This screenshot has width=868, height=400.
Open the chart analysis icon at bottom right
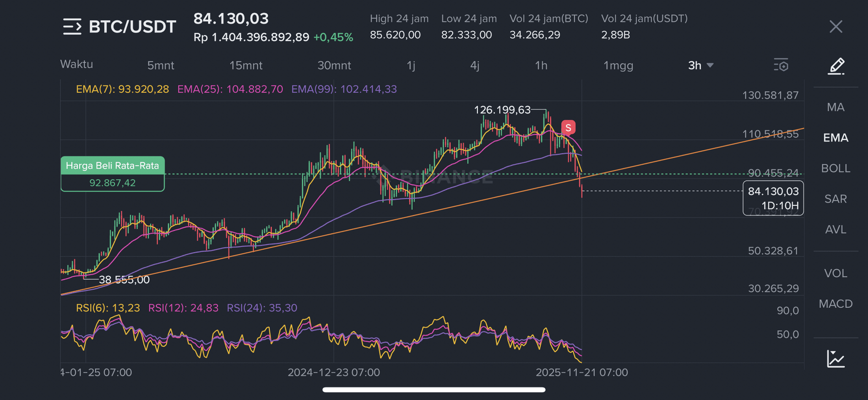[836, 359]
